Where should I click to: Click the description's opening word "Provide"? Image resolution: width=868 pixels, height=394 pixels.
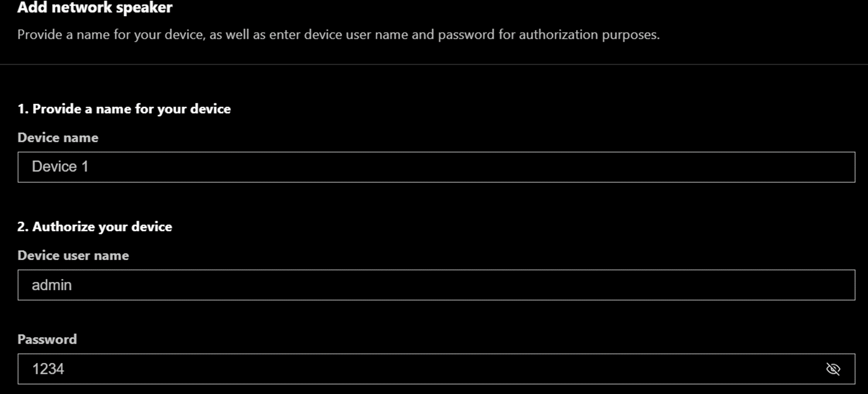[x=40, y=35]
